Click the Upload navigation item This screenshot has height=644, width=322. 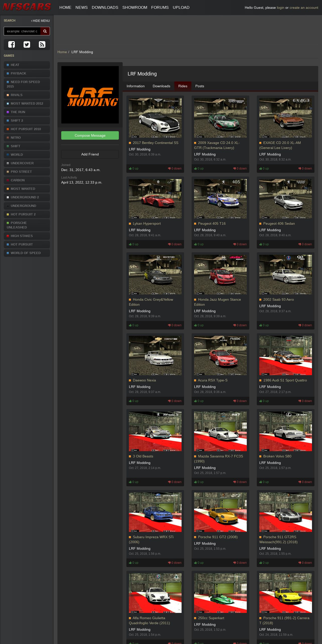[181, 8]
